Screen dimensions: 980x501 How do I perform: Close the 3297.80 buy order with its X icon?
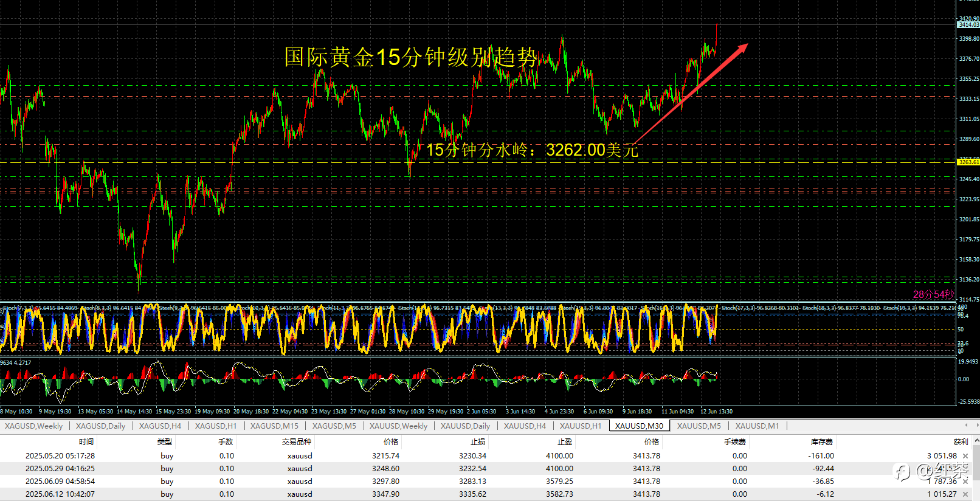965,482
